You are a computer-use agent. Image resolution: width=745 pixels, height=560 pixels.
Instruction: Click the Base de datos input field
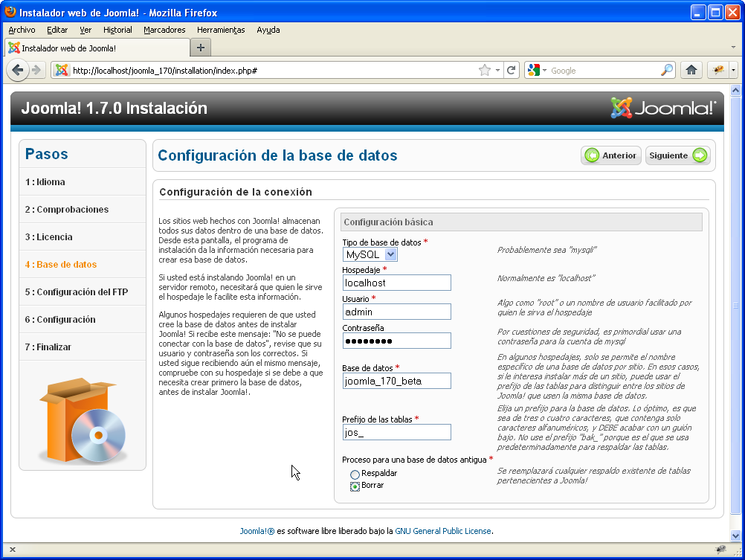[x=397, y=381]
